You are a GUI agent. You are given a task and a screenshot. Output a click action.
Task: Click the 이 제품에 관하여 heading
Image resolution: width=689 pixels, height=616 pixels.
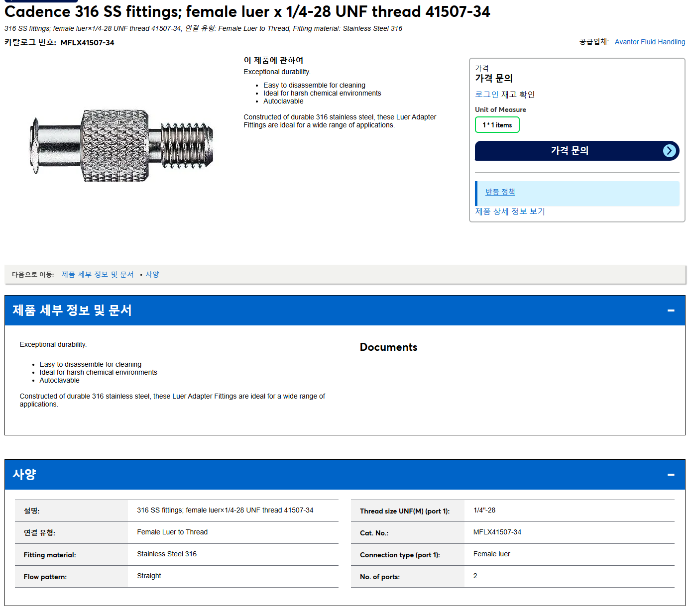pyautogui.click(x=273, y=60)
